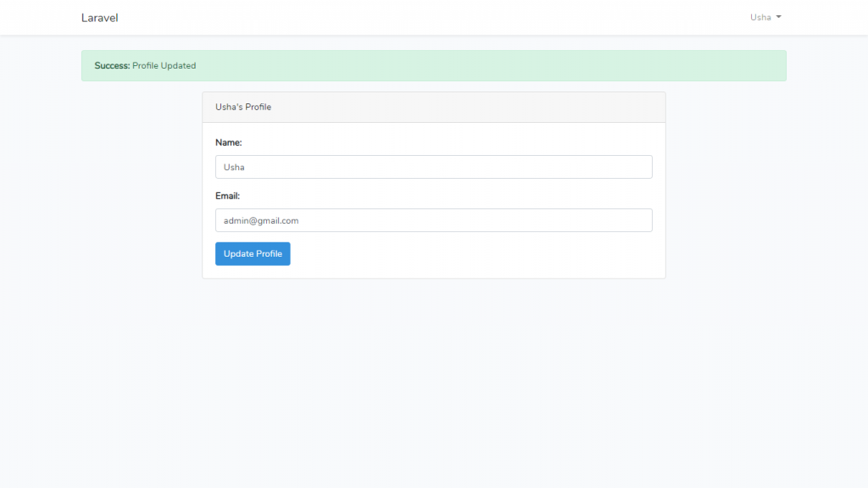The width and height of the screenshot is (868, 488).
Task: Click empty right end of success alert
Action: [x=678, y=65]
